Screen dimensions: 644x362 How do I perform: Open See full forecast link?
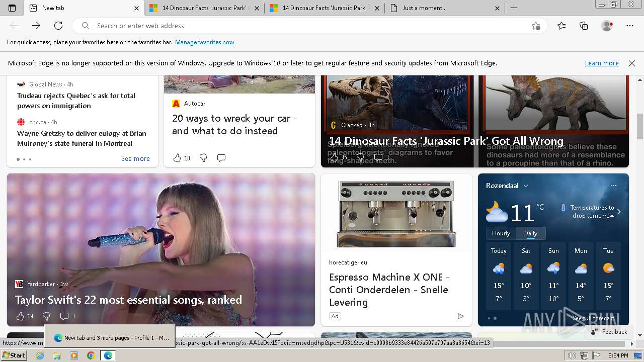tap(594, 318)
